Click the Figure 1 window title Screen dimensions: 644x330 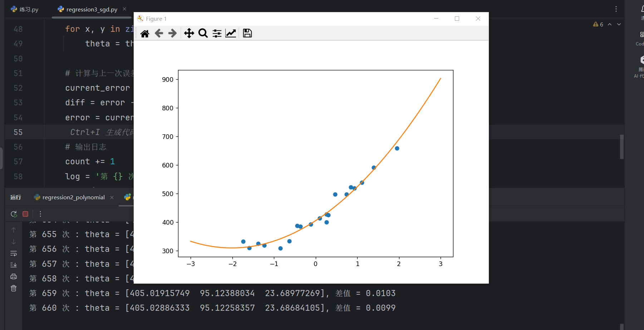(x=156, y=19)
